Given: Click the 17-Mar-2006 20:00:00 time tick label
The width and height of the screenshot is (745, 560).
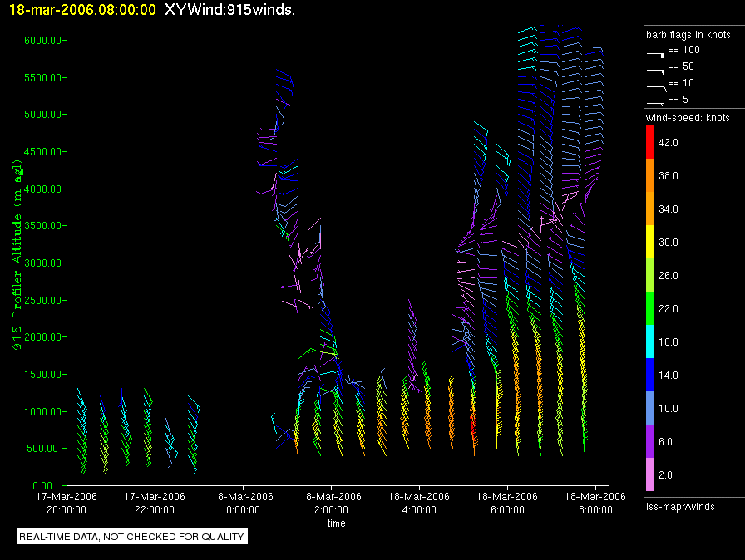Looking at the screenshot, I should 67,502.
